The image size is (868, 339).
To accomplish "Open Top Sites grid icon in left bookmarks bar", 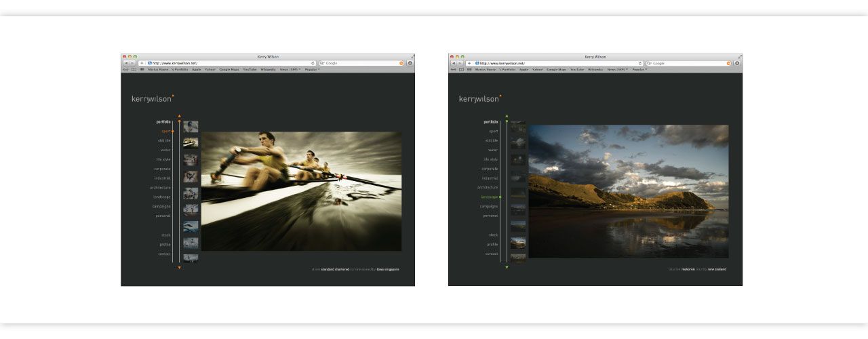I will point(142,69).
